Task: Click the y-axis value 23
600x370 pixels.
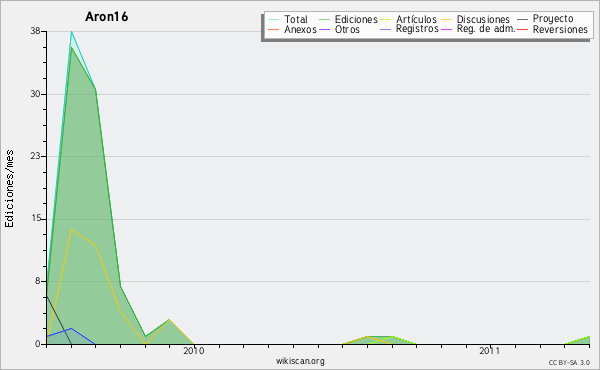Action: pyautogui.click(x=35, y=156)
